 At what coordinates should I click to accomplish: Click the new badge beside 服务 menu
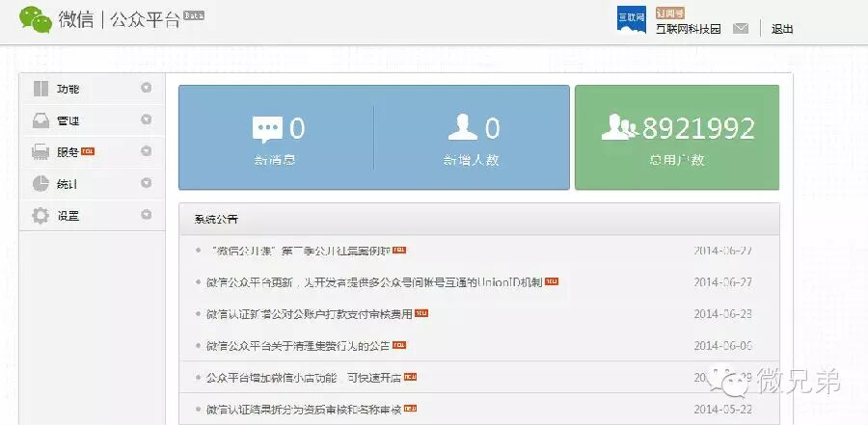[88, 151]
